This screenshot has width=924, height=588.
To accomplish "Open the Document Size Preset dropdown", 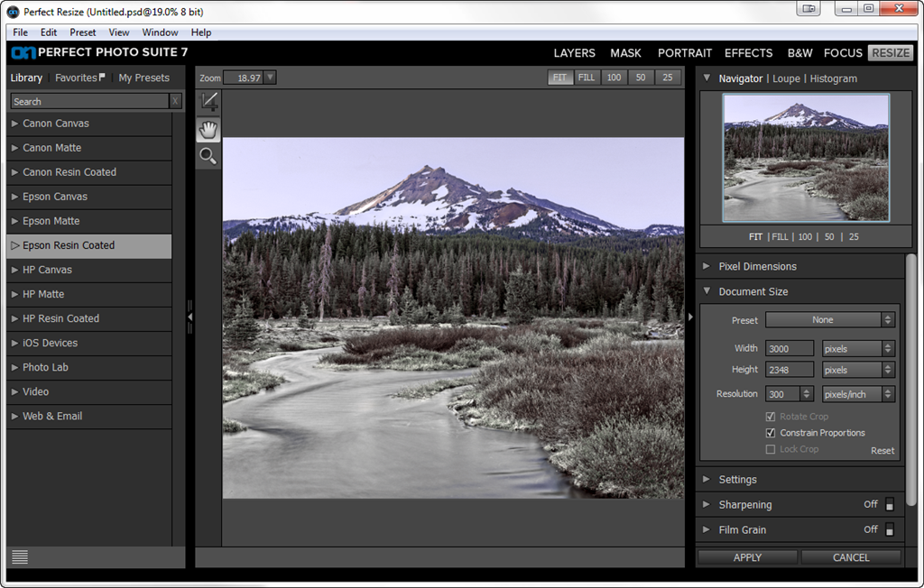I will pyautogui.click(x=830, y=320).
